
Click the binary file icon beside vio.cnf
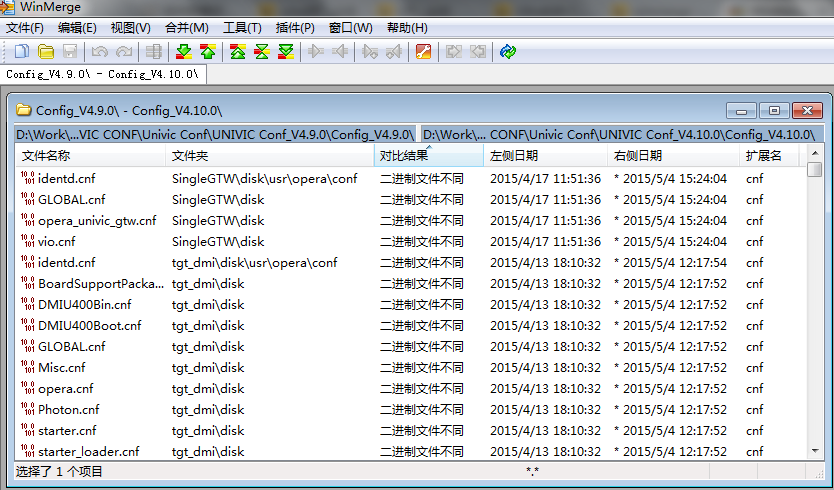[x=28, y=241]
